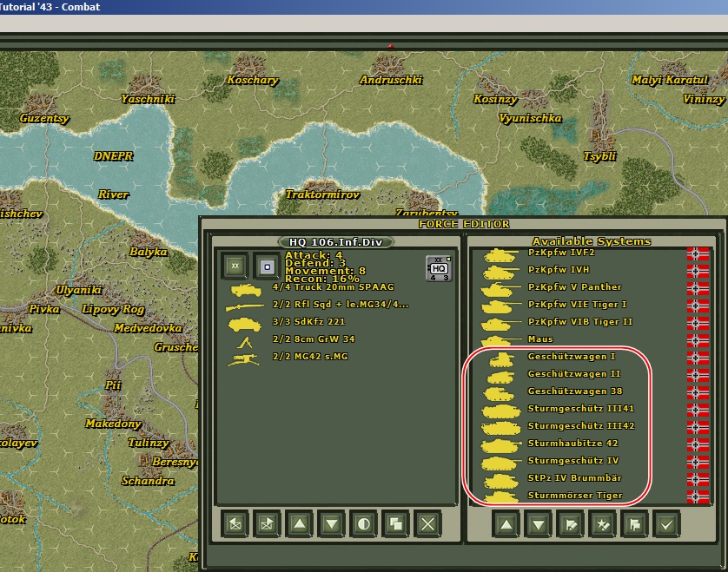The height and width of the screenshot is (572, 728).
Task: Click the half-filled circle button
Action: click(363, 524)
